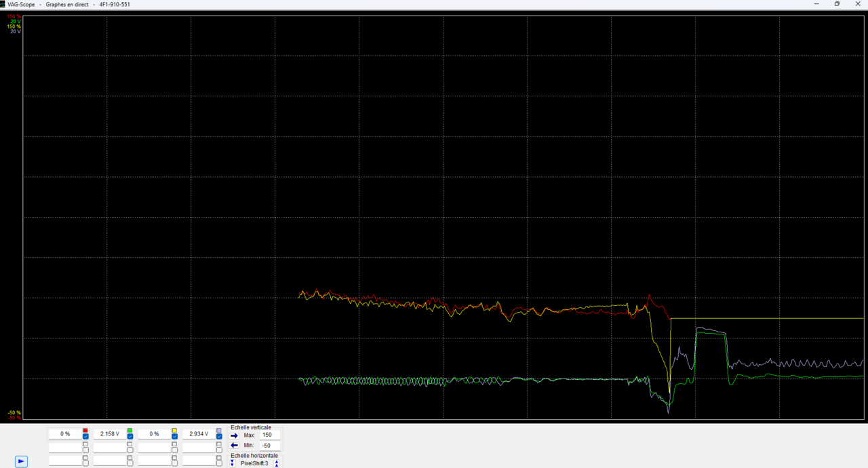Edit the vertical scale Min field
The image size is (868, 468).
(270, 446)
